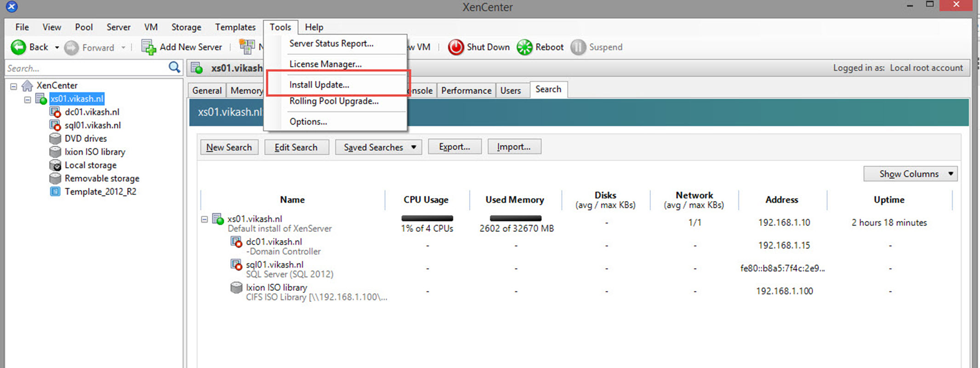The width and height of the screenshot is (980, 368).
Task: Click the XenCenter application logo icon
Action: 11,6
